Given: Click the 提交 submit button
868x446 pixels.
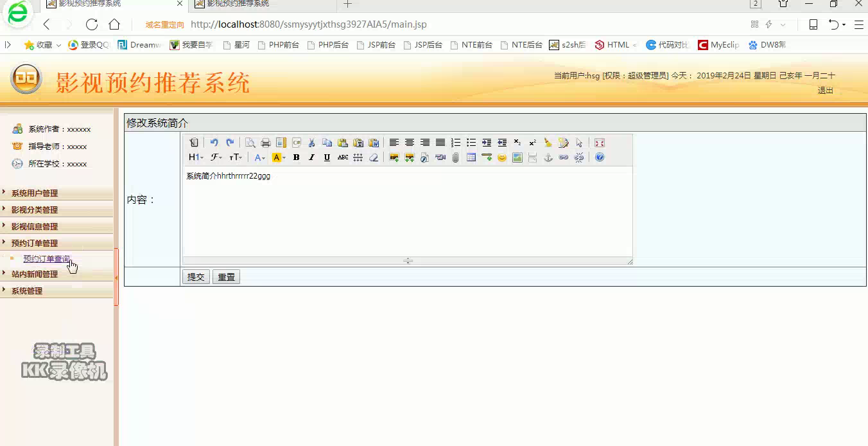Looking at the screenshot, I should coord(196,277).
